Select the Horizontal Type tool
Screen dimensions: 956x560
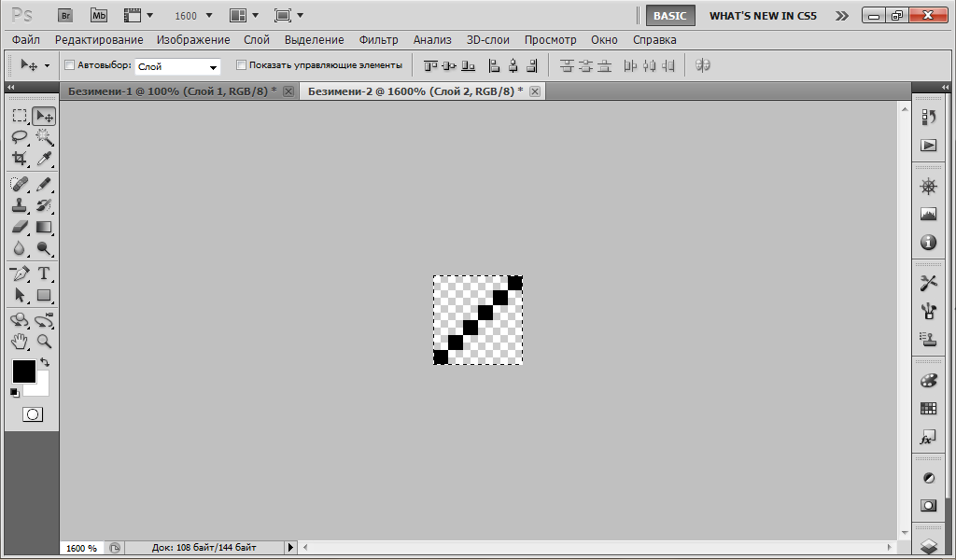(44, 273)
